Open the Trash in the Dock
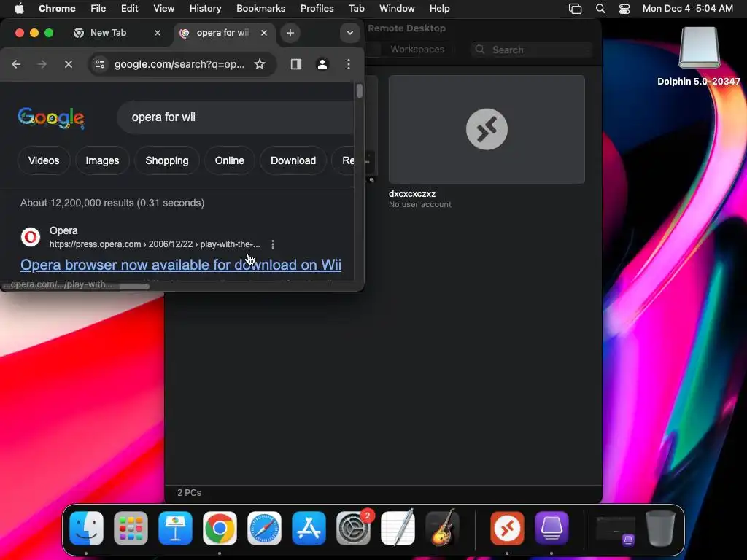This screenshot has width=747, height=560. coord(660,528)
